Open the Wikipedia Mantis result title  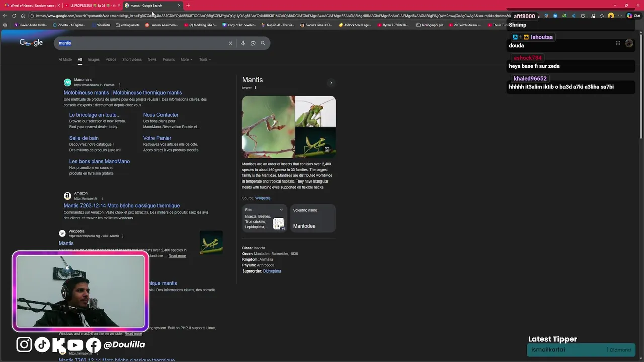(66, 243)
